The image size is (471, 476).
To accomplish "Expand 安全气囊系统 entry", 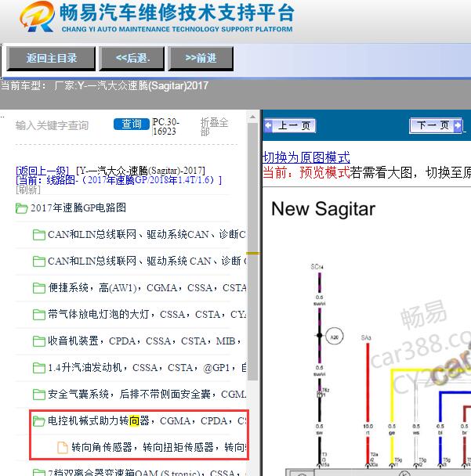I will (x=147, y=394).
